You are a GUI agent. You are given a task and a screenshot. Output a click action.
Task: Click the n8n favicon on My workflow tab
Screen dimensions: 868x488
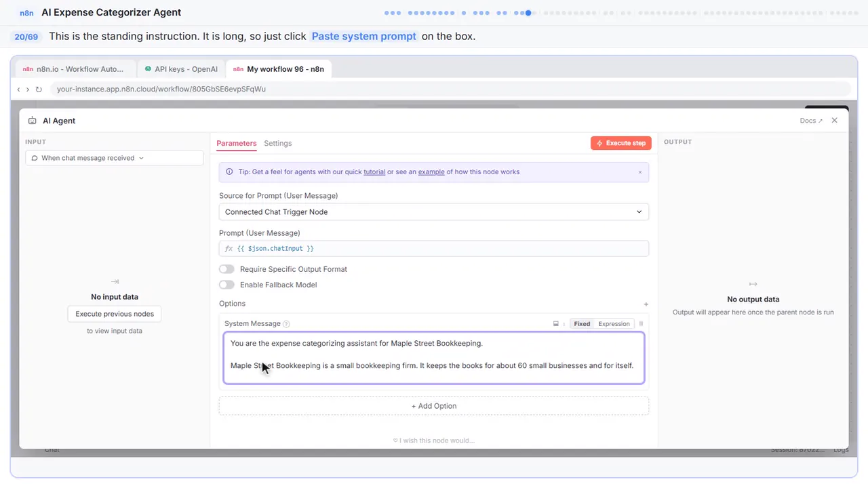pyautogui.click(x=237, y=69)
